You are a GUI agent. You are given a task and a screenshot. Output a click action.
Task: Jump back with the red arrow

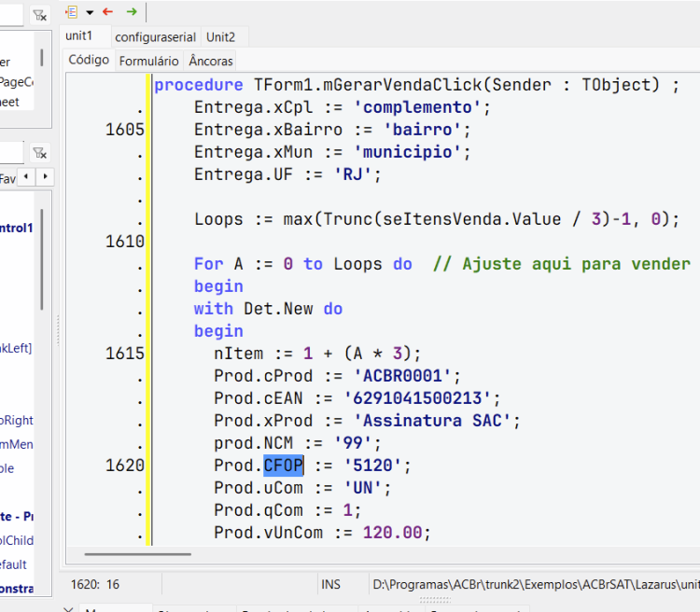107,11
